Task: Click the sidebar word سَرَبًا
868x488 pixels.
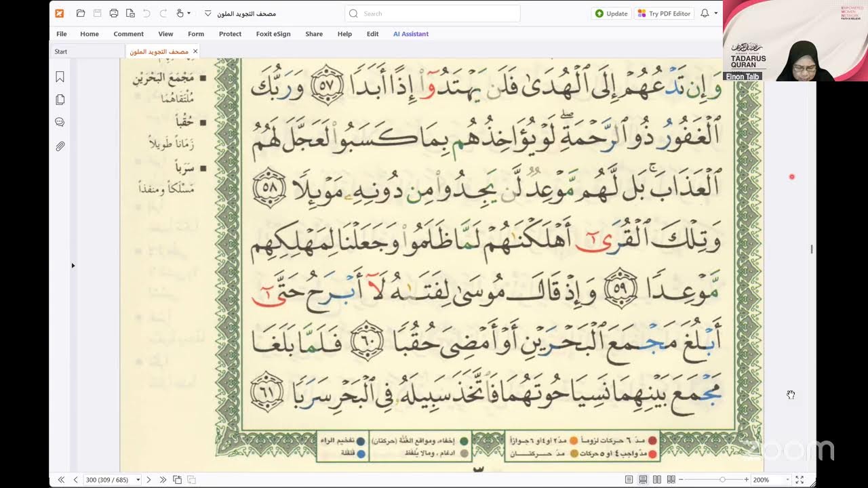Action: click(x=184, y=169)
